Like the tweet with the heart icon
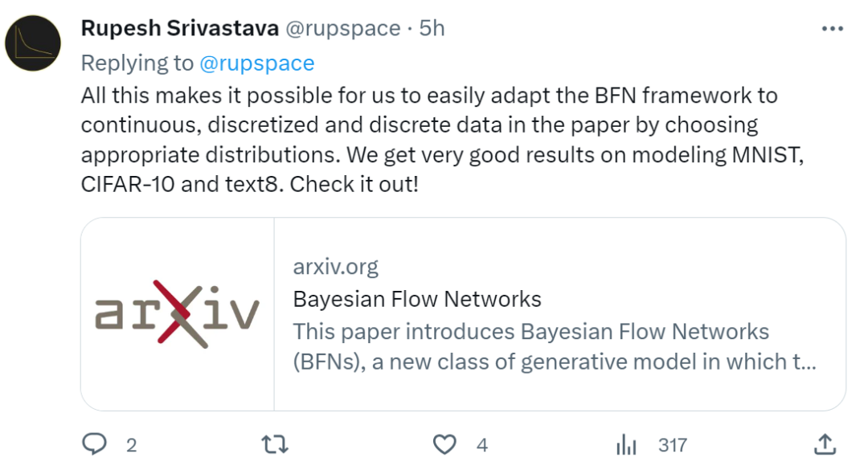The width and height of the screenshot is (868, 466). pos(444,444)
